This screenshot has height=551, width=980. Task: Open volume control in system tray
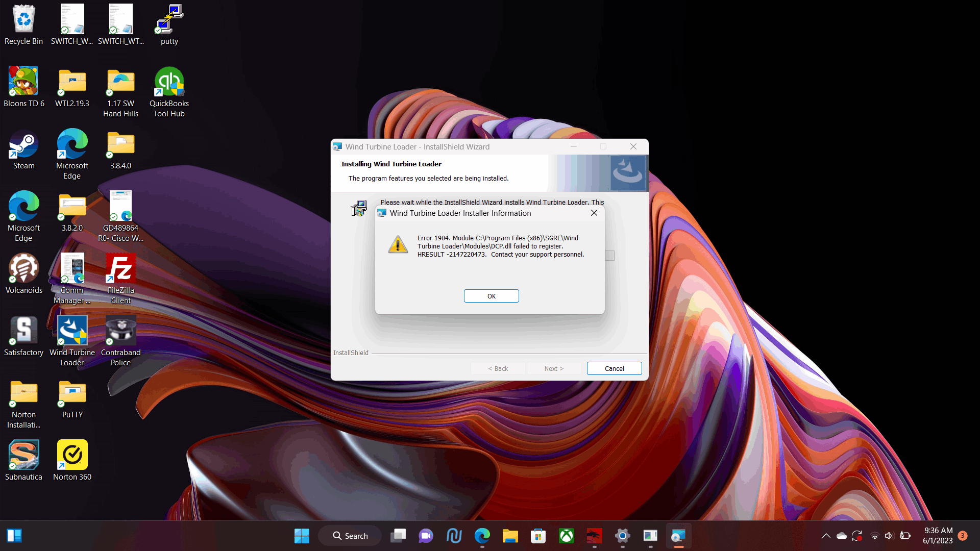(889, 536)
